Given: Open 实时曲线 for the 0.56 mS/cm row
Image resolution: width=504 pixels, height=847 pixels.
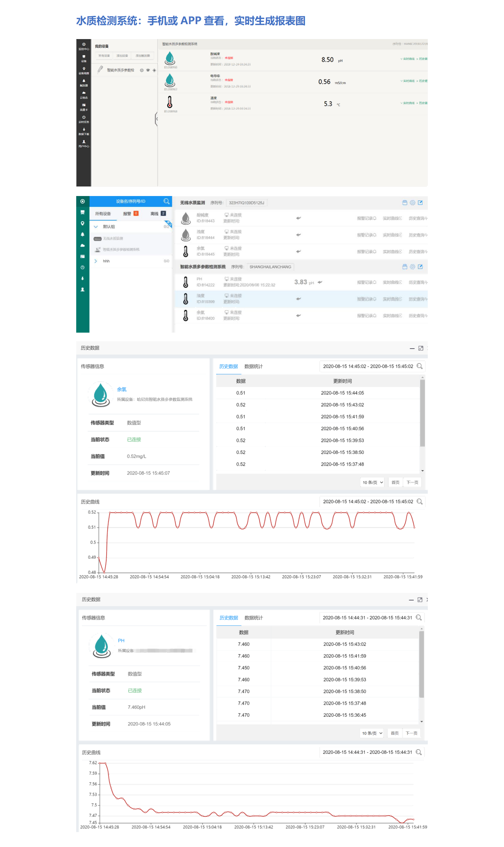Looking at the screenshot, I should [407, 81].
